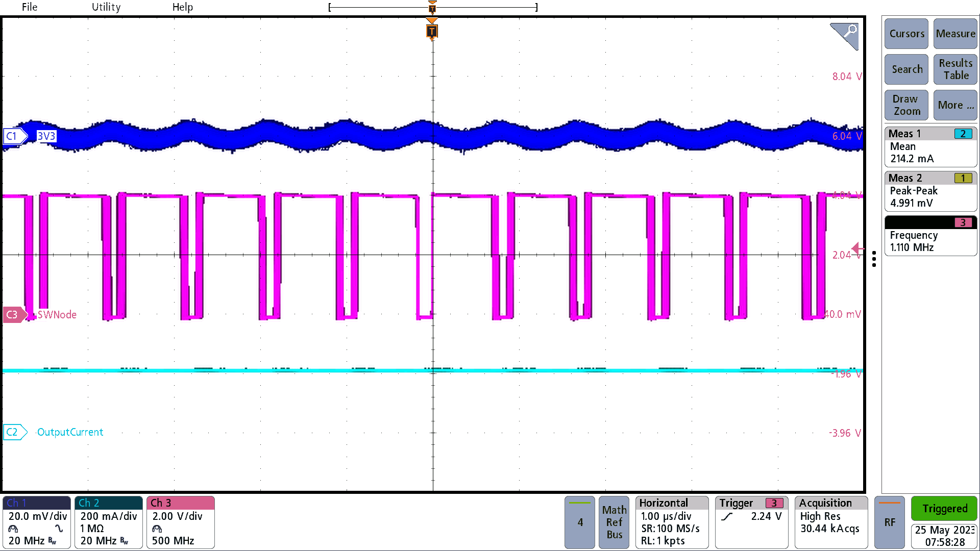980x551 pixels.
Task: Toggle Channel 4 display on
Action: [x=579, y=522]
